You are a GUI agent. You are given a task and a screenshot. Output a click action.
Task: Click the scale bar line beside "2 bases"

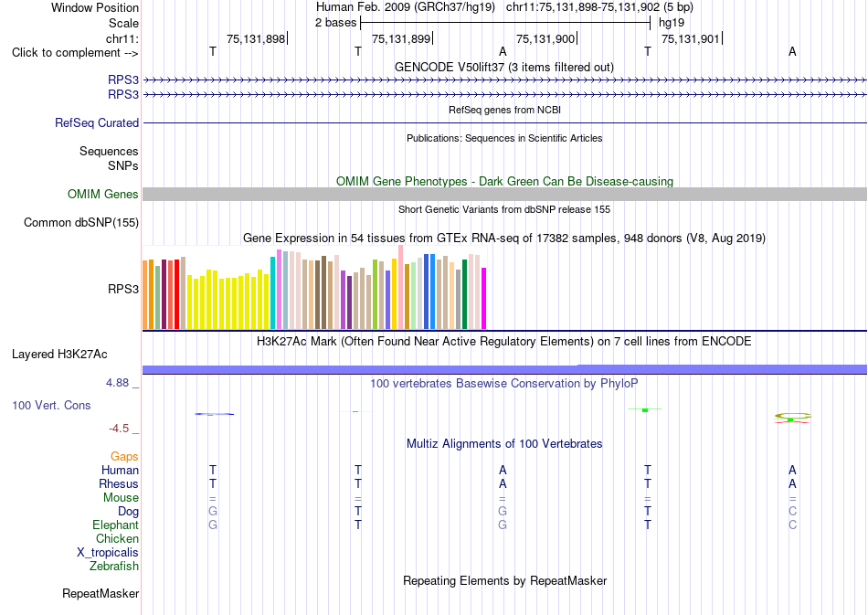click(x=505, y=23)
